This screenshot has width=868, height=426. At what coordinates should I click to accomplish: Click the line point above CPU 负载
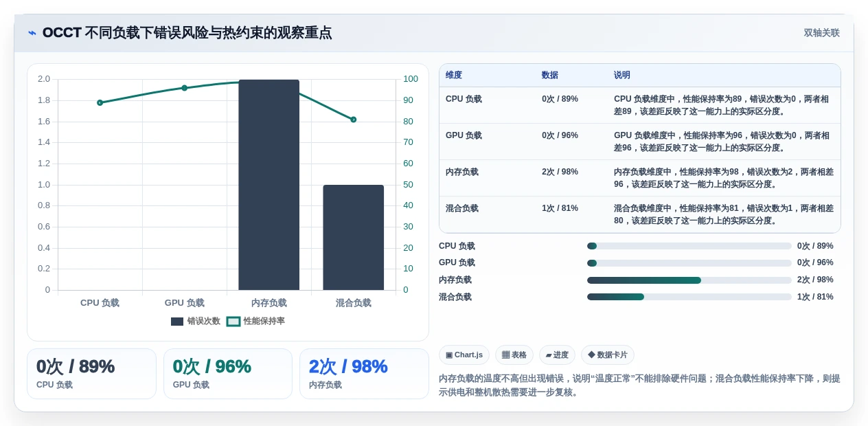[100, 102]
